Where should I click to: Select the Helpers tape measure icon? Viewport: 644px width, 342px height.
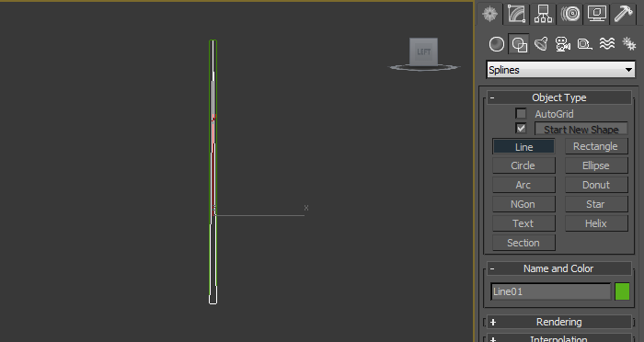pyautogui.click(x=584, y=44)
